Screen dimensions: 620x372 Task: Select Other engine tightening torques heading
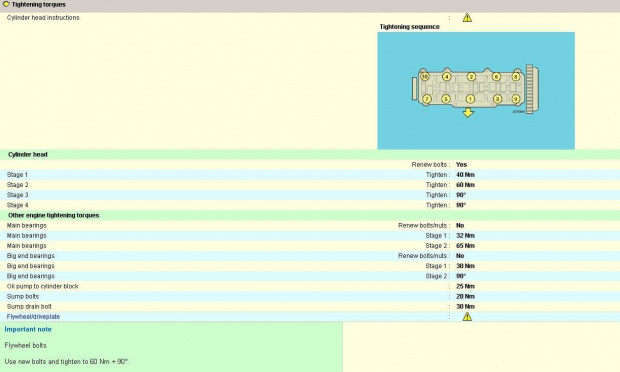pyautogui.click(x=53, y=215)
